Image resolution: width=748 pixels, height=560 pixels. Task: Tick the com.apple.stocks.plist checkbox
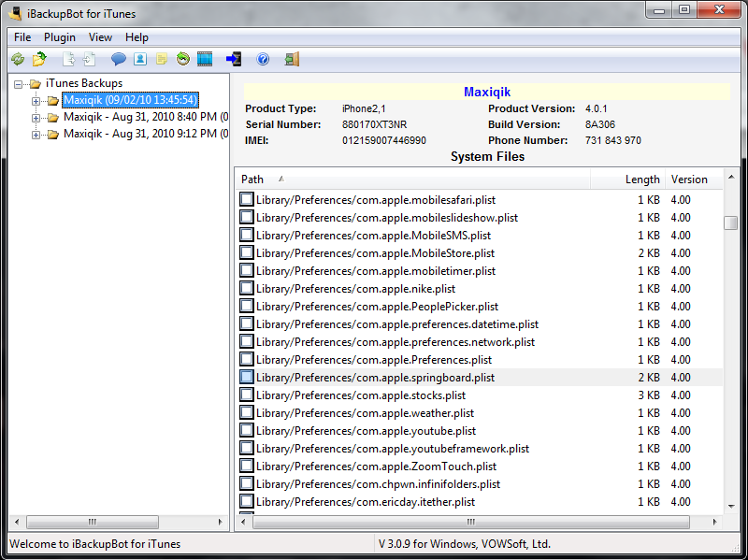(246, 395)
